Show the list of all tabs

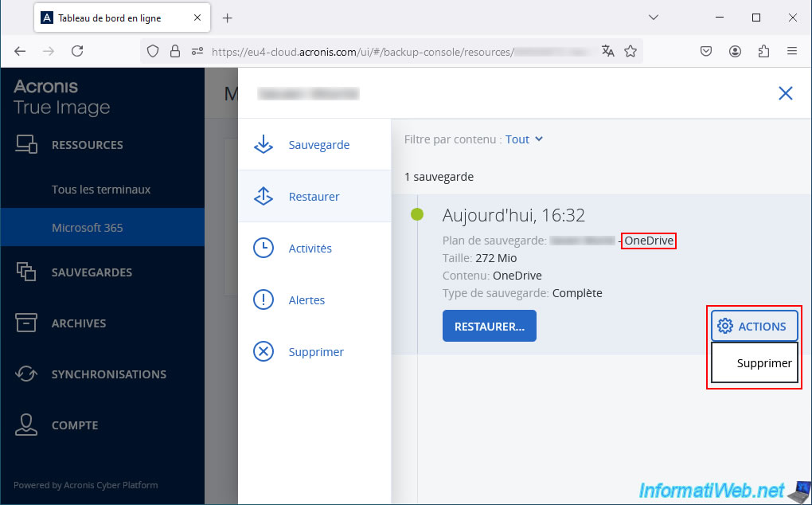pos(654,18)
